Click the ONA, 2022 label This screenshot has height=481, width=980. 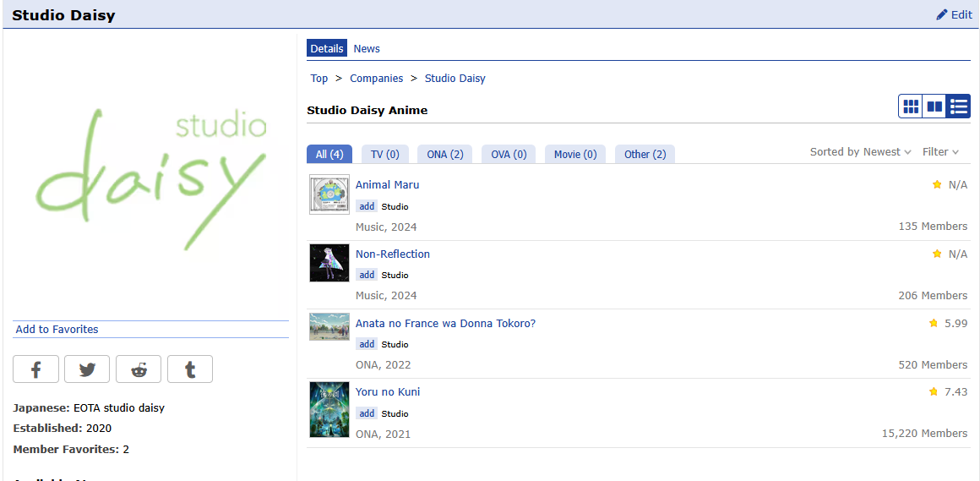tap(383, 364)
